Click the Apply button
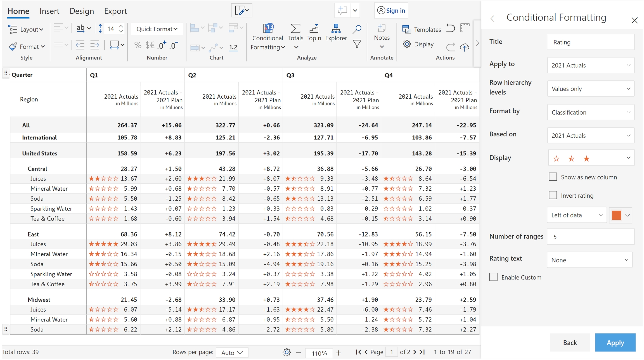 click(615, 342)
